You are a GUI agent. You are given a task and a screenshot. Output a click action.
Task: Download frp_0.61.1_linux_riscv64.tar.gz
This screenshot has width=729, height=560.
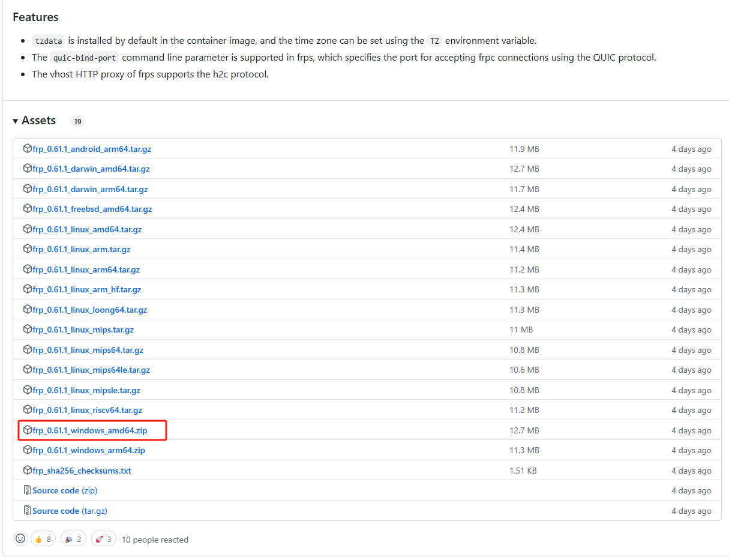(x=88, y=410)
